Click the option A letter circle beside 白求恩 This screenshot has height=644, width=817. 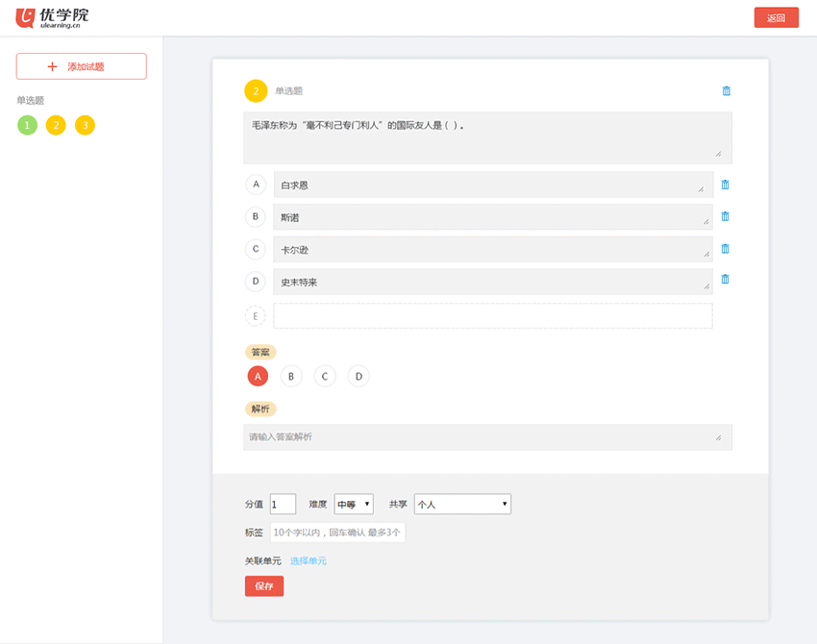coord(256,185)
